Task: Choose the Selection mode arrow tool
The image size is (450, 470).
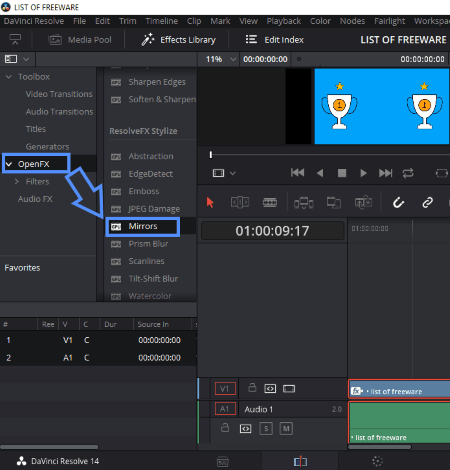Action: pyautogui.click(x=210, y=202)
